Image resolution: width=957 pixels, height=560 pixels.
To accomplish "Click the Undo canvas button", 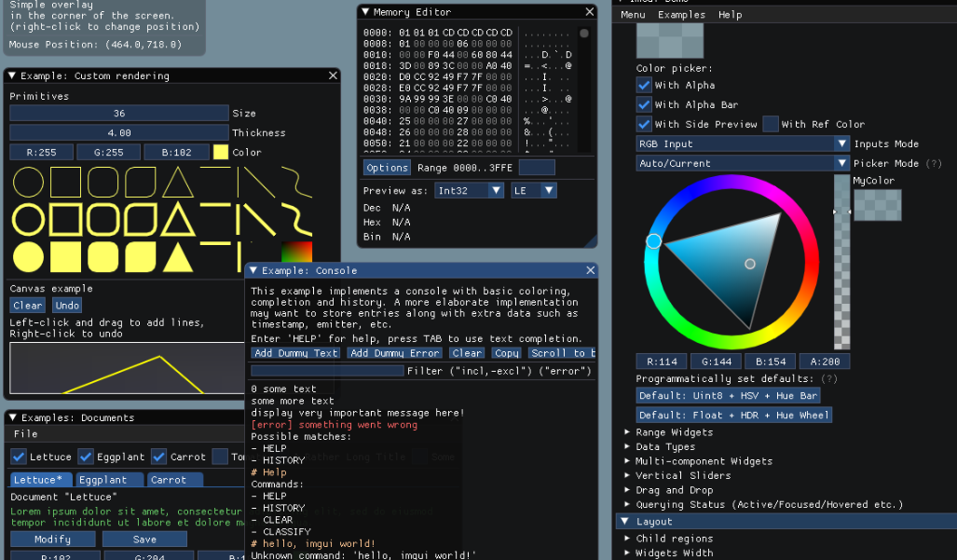I will pyautogui.click(x=67, y=305).
